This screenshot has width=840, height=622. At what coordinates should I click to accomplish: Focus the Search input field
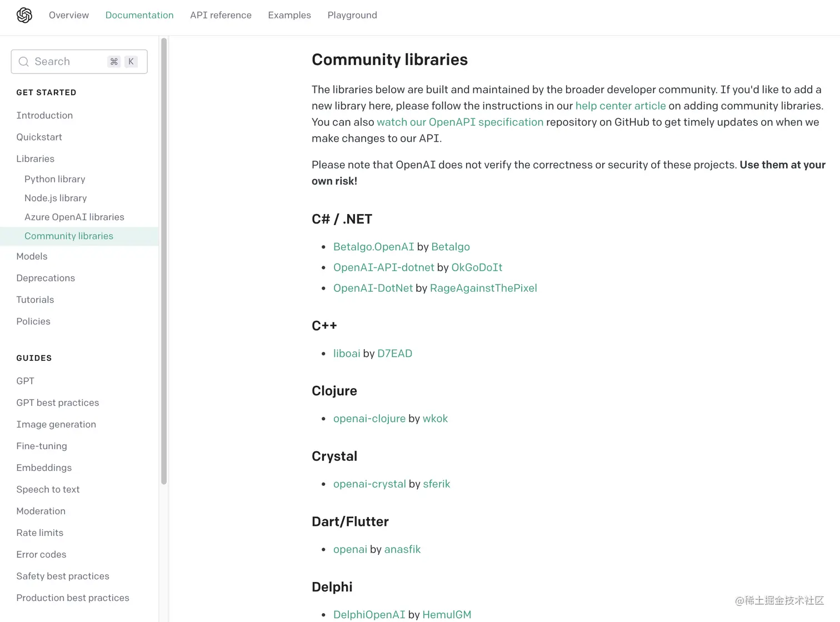pos(79,62)
